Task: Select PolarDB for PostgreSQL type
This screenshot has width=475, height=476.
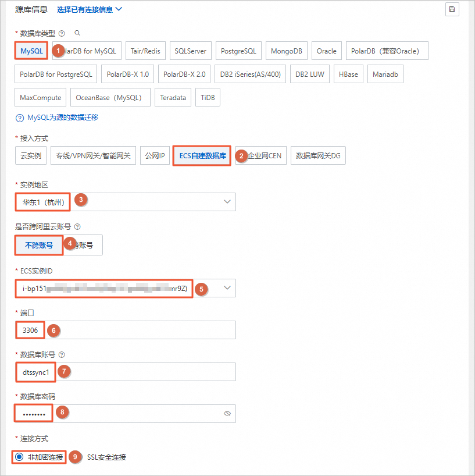Action: tap(56, 74)
